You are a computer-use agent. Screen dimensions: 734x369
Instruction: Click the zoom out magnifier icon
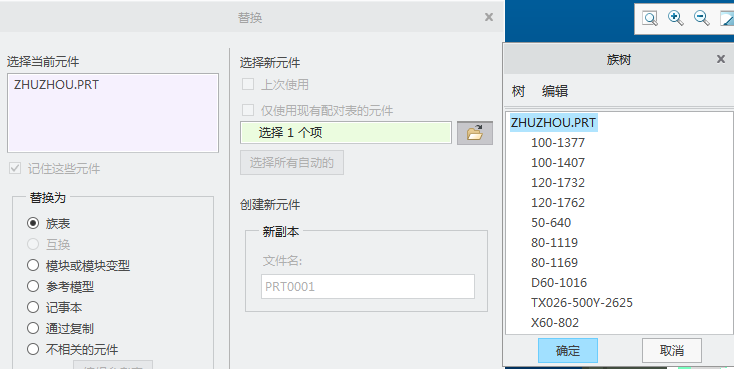coord(701,18)
